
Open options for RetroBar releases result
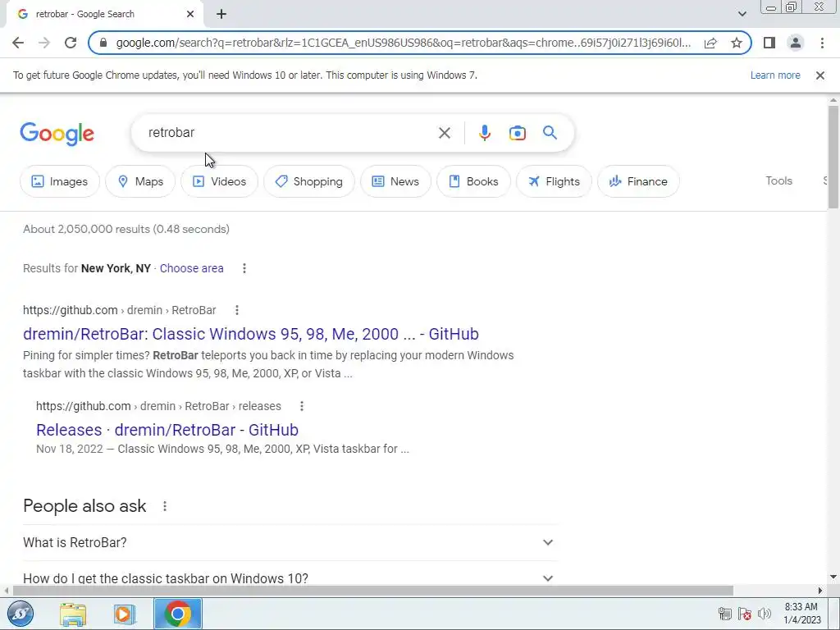[x=302, y=406]
